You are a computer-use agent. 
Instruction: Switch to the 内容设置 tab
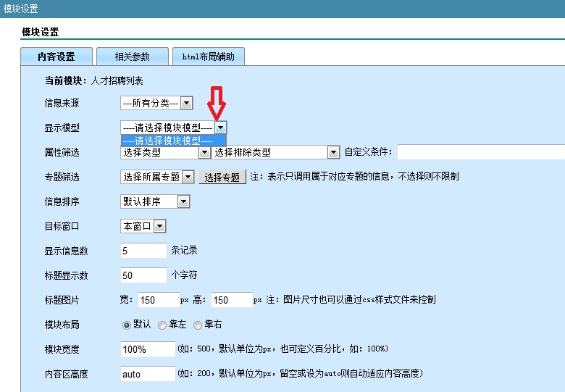click(56, 57)
